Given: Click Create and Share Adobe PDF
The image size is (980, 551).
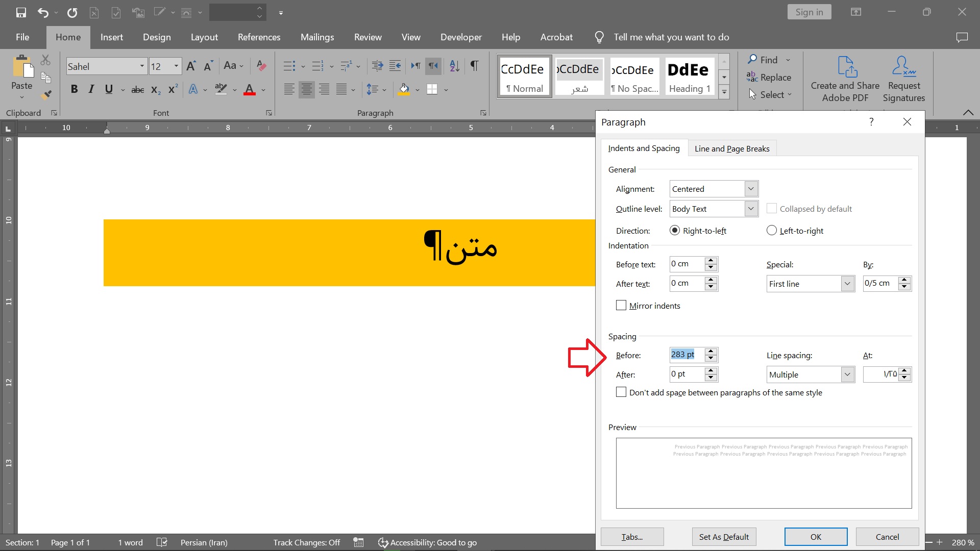Looking at the screenshot, I should pos(845,79).
